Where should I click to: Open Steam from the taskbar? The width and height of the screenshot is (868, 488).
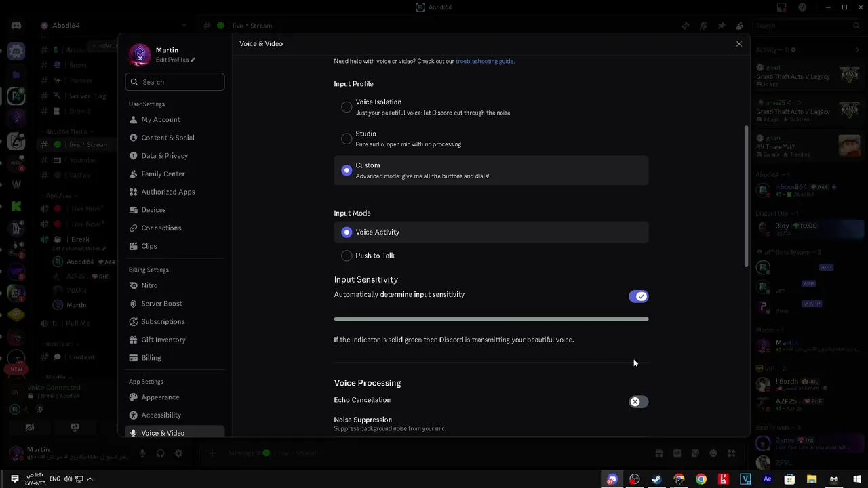click(656, 479)
